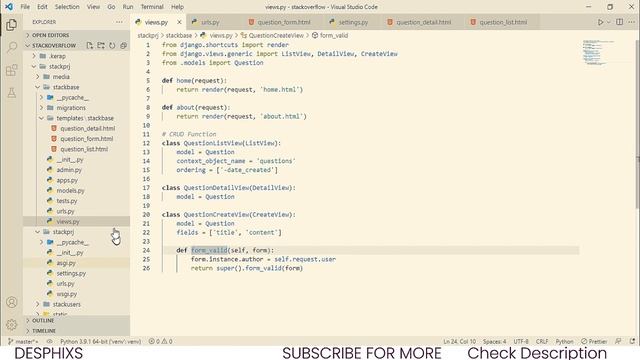Click the VS Code logo icon
This screenshot has height=360, width=640.
[x=9, y=7]
